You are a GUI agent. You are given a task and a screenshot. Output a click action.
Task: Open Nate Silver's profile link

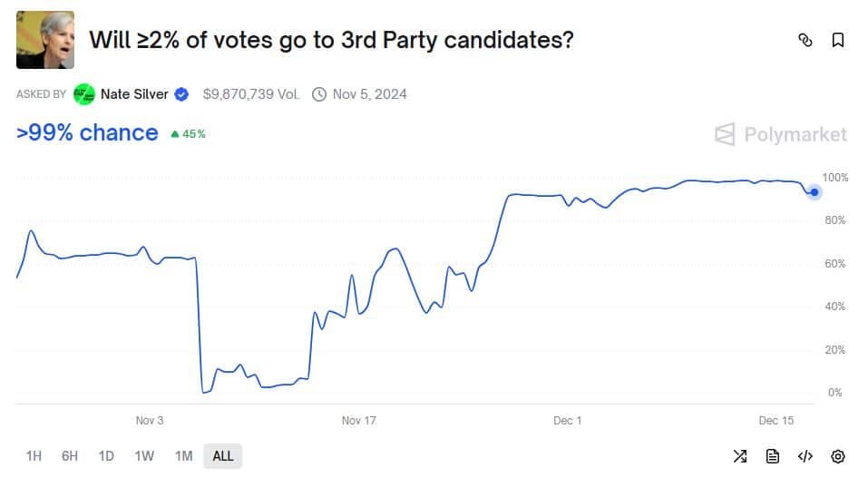[x=134, y=93]
